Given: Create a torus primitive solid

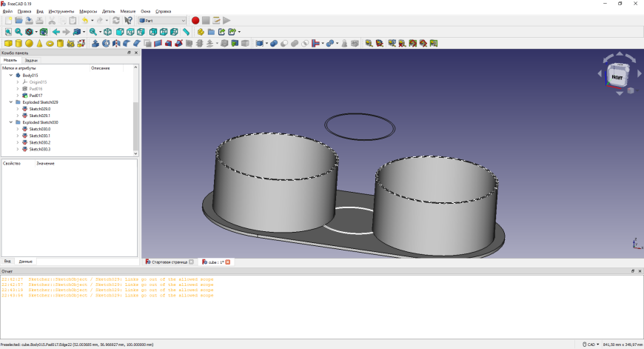Looking at the screenshot, I should [x=50, y=43].
